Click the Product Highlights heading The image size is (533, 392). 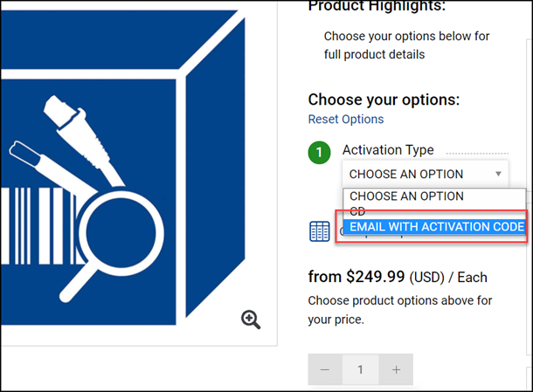point(377,7)
